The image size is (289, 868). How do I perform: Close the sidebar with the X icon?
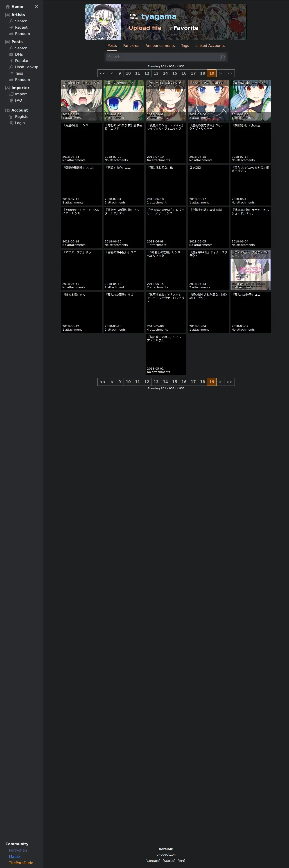[x=36, y=7]
